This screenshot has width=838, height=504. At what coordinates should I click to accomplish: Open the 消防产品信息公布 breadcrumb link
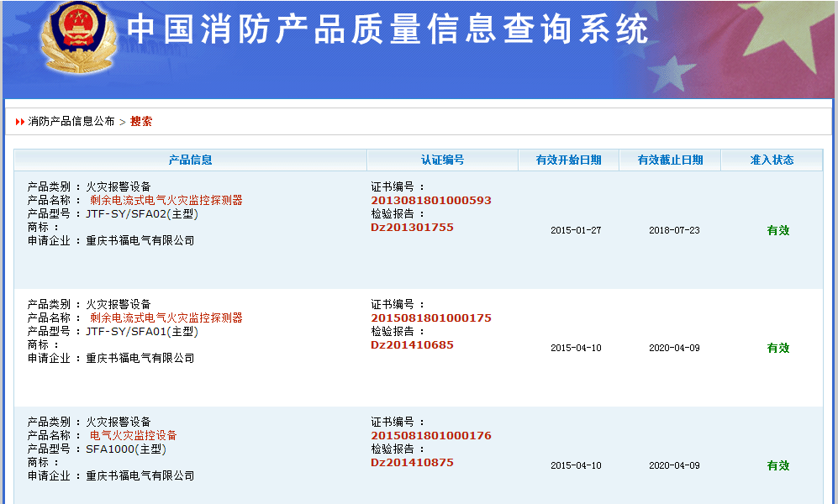click(71, 122)
